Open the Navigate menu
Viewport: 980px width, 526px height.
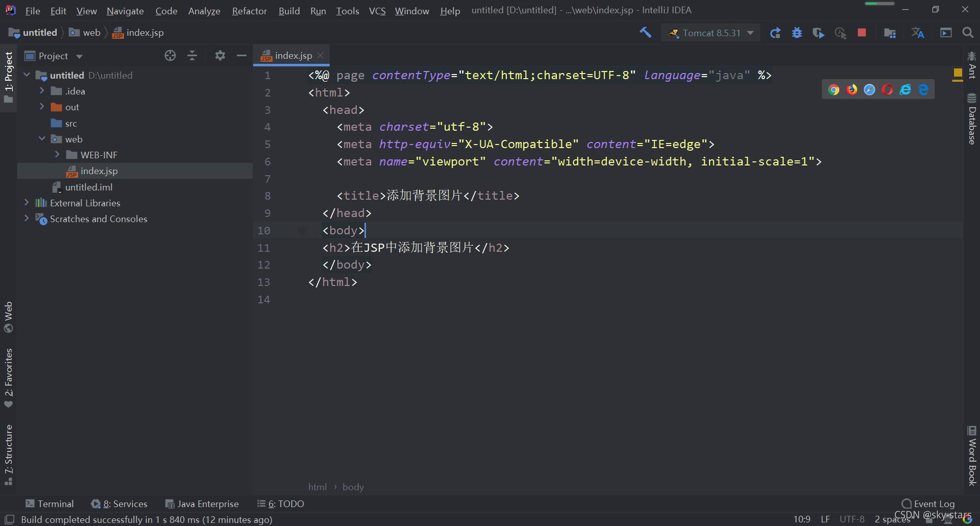coord(125,11)
